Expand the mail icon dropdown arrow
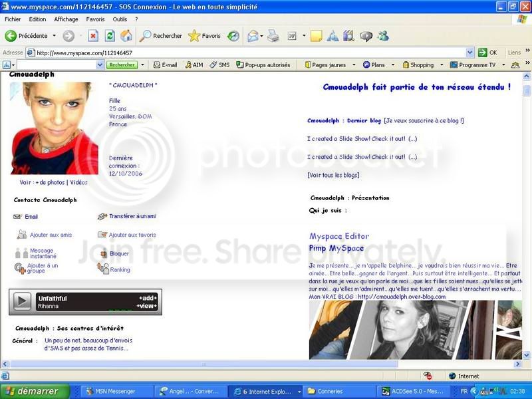This screenshot has height=399, width=532. [x=261, y=36]
